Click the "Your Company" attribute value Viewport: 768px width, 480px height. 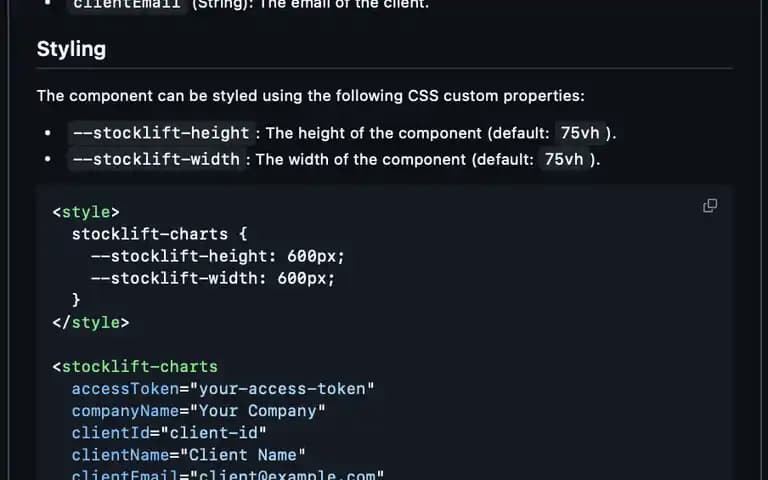click(x=257, y=411)
